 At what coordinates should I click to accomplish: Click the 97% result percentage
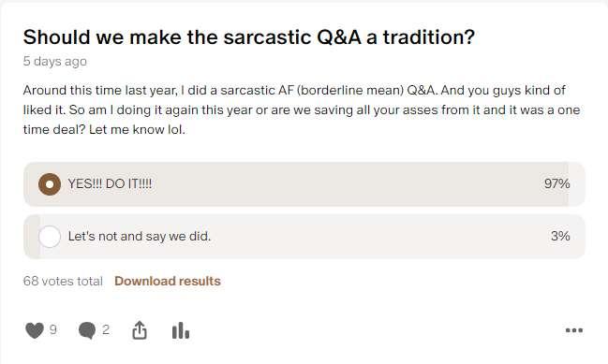(556, 183)
